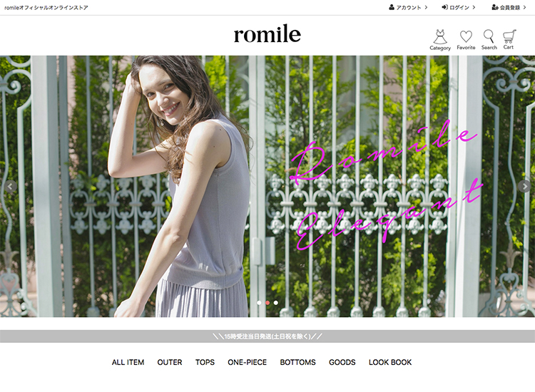Go to next slide arrow
The width and height of the screenshot is (535, 392).
(x=524, y=187)
